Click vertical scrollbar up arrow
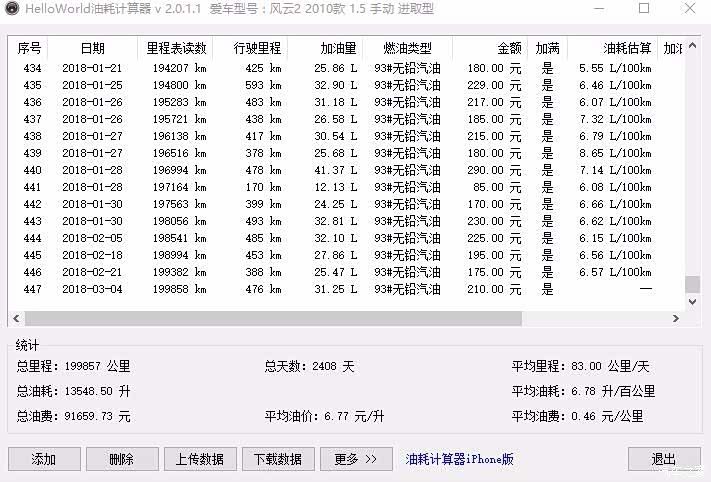 coord(692,44)
